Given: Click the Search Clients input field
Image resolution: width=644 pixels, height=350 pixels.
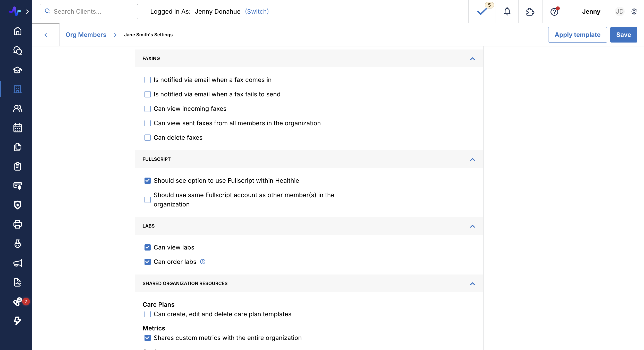Looking at the screenshot, I should point(89,12).
